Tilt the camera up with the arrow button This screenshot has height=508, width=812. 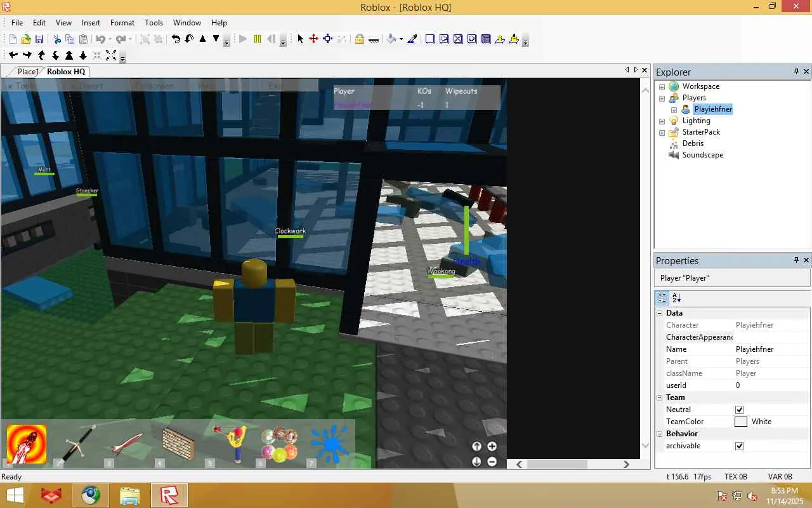pyautogui.click(x=476, y=446)
